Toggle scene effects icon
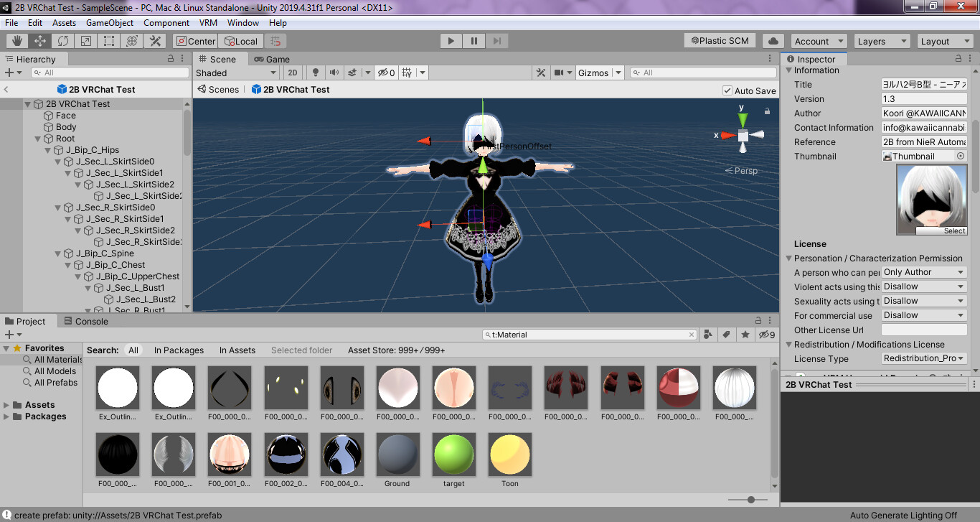Image resolution: width=980 pixels, height=522 pixels. [352, 73]
